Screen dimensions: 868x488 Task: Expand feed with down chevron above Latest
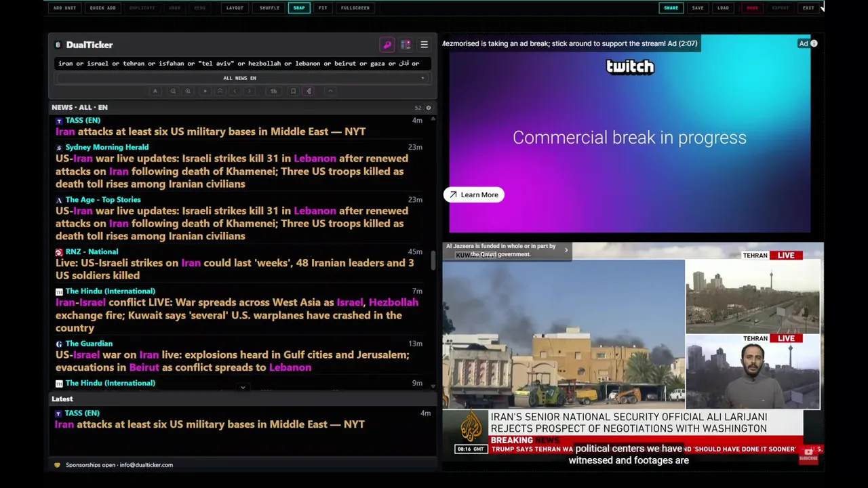click(243, 388)
